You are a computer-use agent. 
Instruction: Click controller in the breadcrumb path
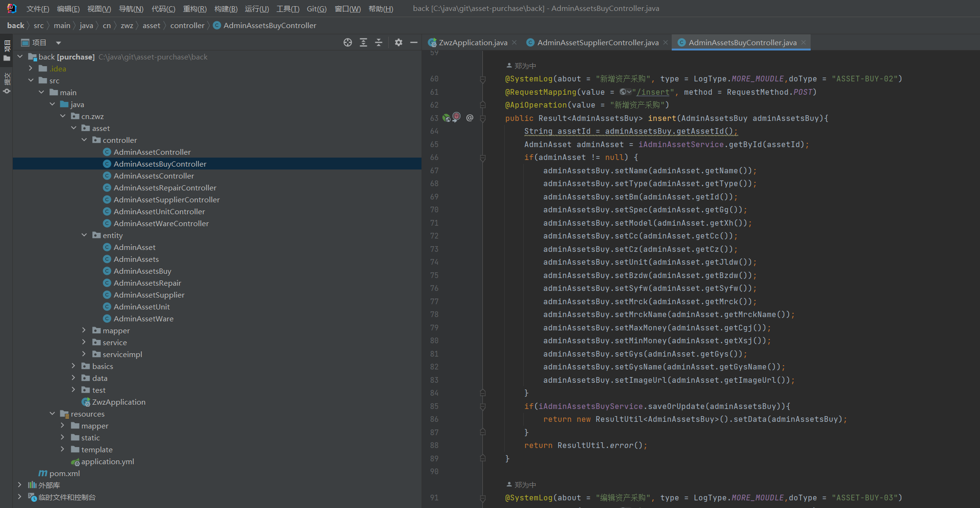tap(187, 26)
